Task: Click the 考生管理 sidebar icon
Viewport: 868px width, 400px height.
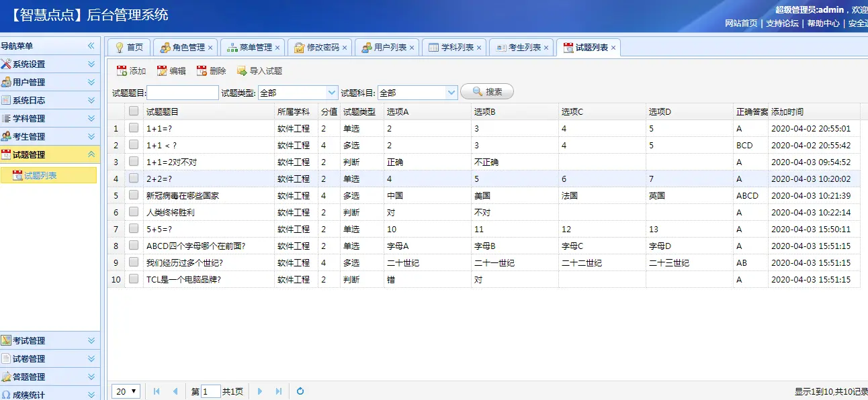Action: click(6, 136)
